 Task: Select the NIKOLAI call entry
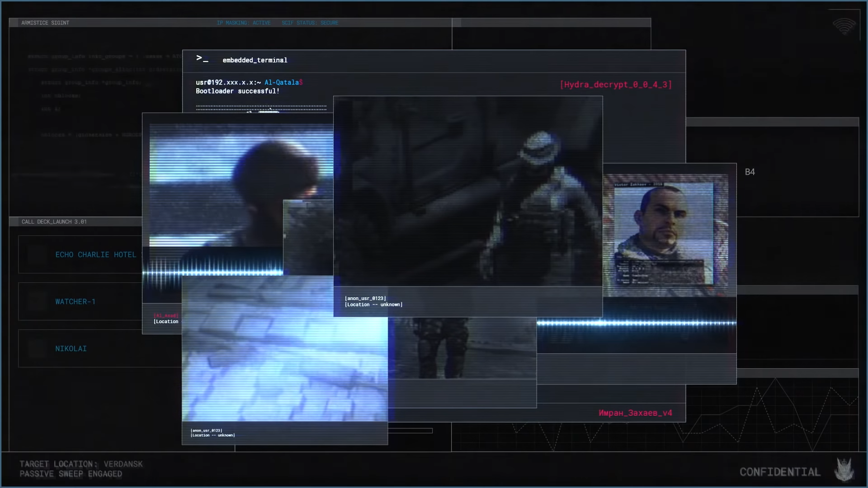71,349
